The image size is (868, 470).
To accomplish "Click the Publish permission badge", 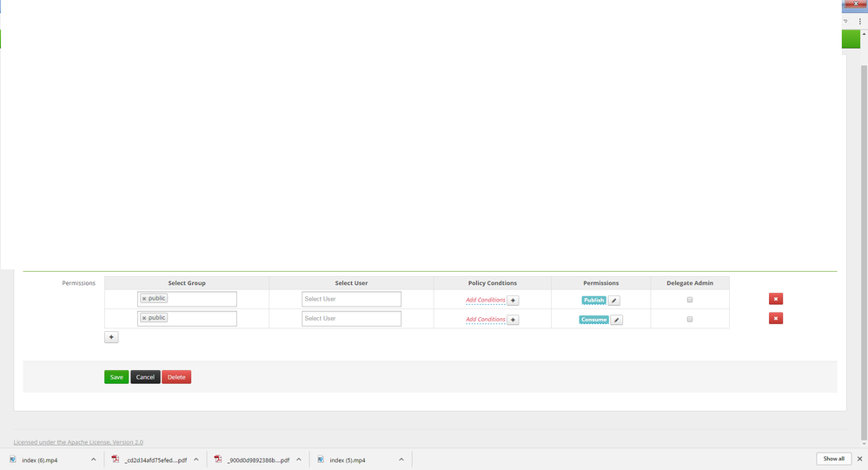I will pyautogui.click(x=594, y=300).
